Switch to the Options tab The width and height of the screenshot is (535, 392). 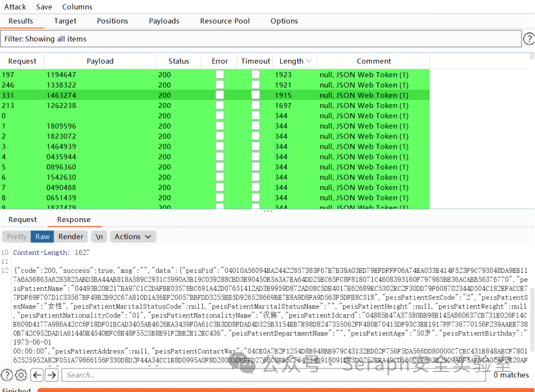tap(284, 21)
